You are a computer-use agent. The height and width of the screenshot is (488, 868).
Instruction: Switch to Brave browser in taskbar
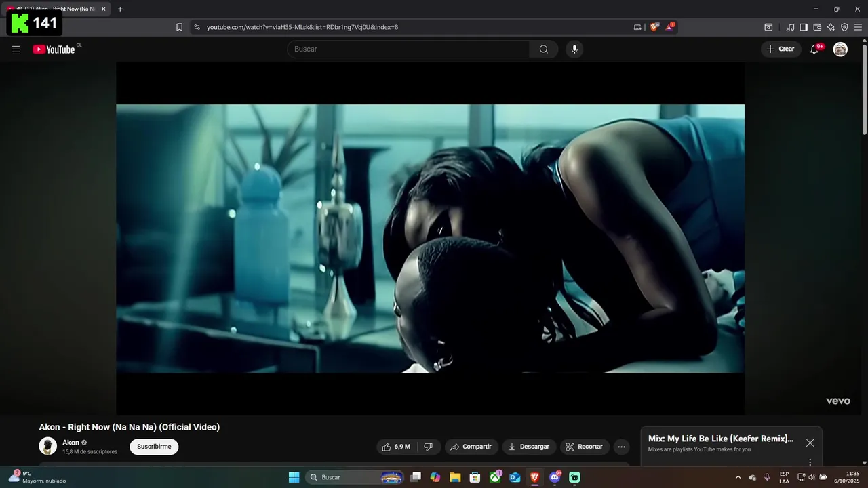(534, 477)
